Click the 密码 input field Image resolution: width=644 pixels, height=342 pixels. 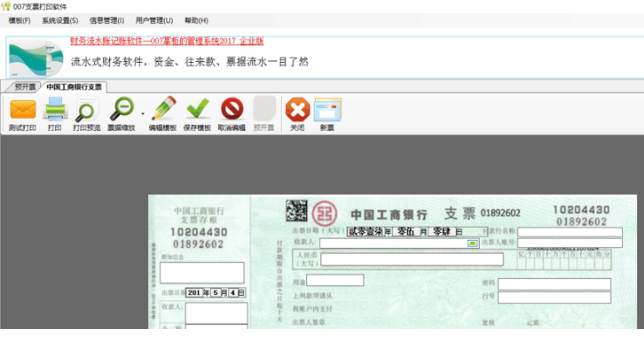click(x=554, y=284)
